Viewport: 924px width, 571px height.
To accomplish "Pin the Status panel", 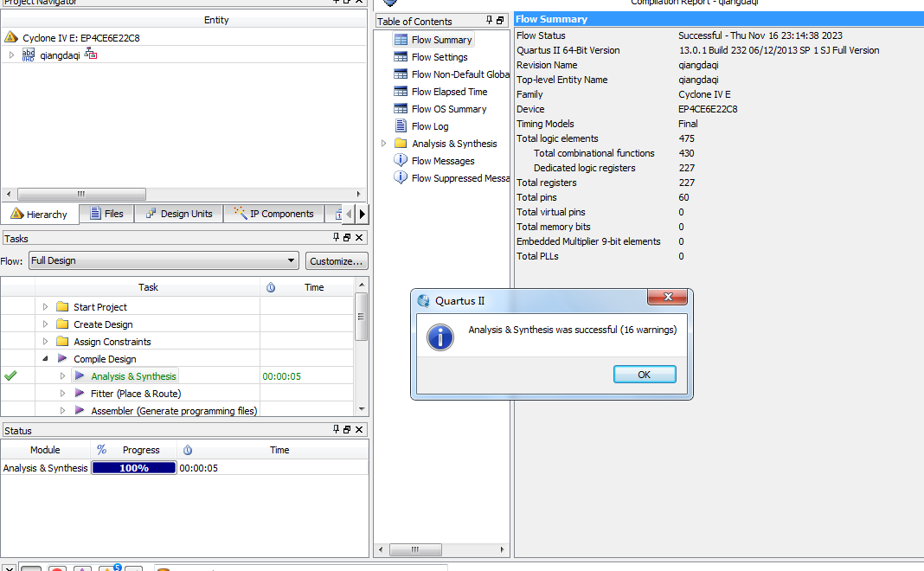I will coord(336,429).
